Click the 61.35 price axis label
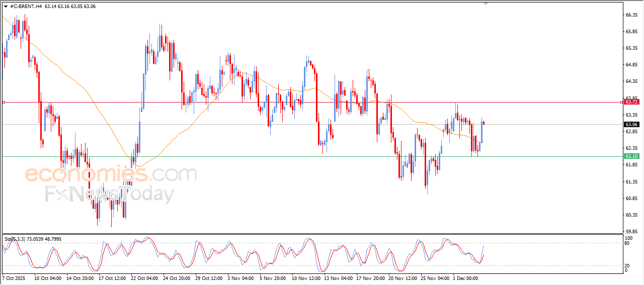This screenshot has width=644, height=285. (x=631, y=181)
